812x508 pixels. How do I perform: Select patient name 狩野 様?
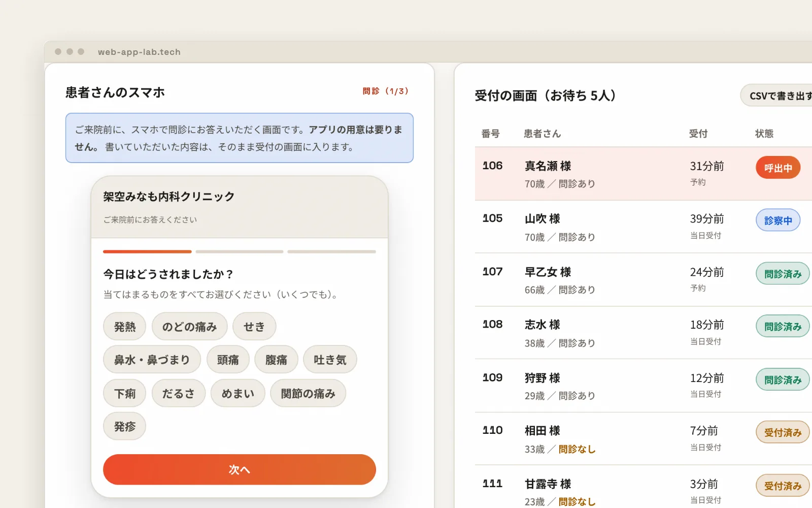pos(542,378)
